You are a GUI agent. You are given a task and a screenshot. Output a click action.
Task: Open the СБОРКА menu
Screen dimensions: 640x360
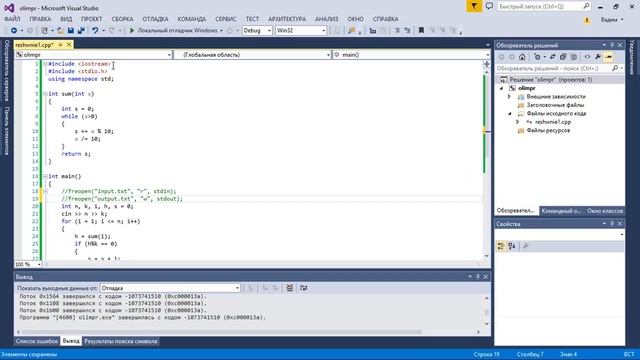[122, 19]
